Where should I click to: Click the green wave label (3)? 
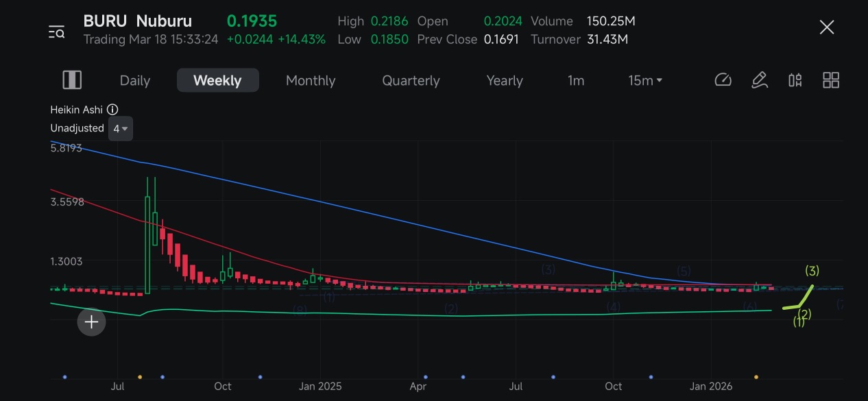pyautogui.click(x=812, y=271)
